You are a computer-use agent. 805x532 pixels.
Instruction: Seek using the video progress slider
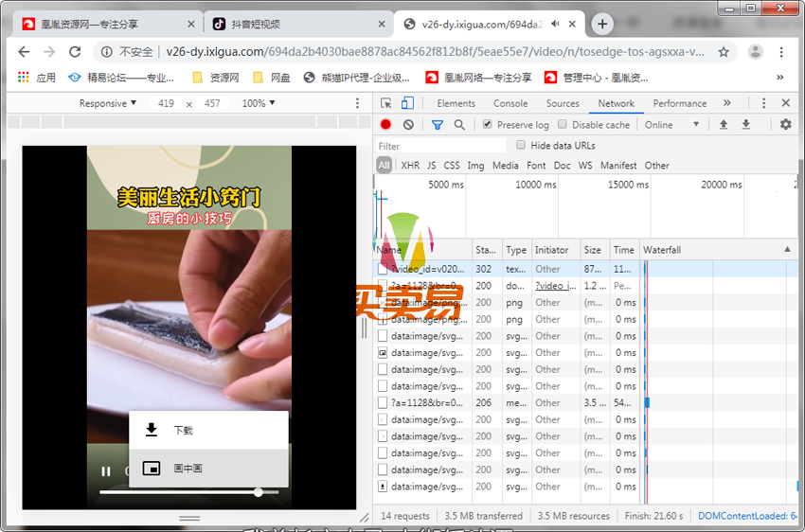pos(188,492)
